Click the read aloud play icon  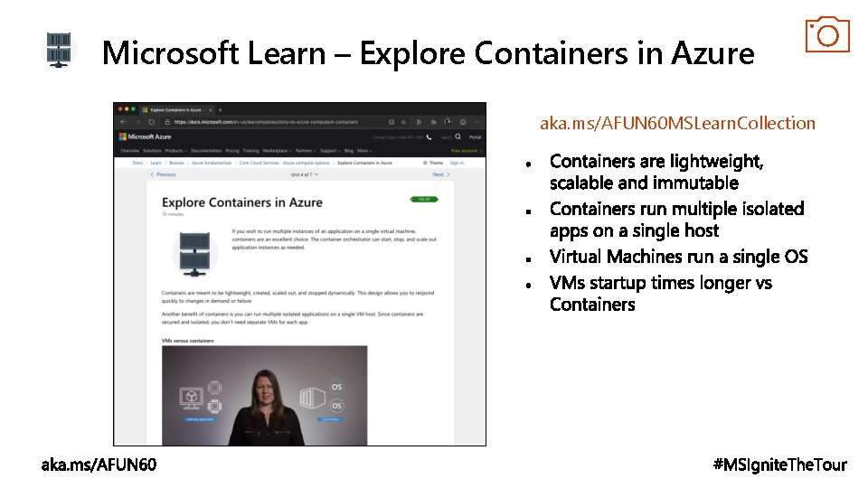[419, 122]
